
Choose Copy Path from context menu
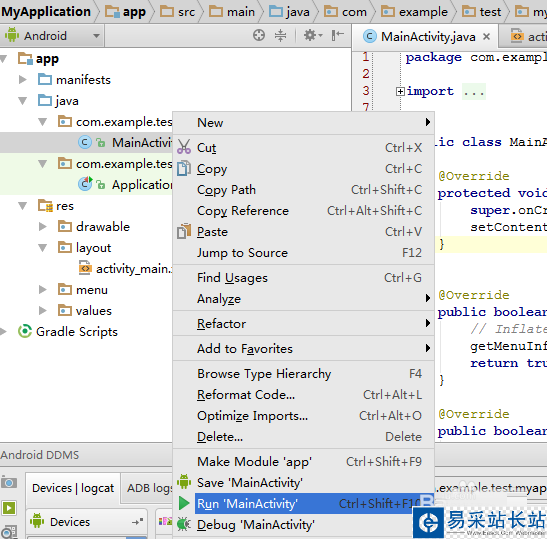tap(304, 189)
